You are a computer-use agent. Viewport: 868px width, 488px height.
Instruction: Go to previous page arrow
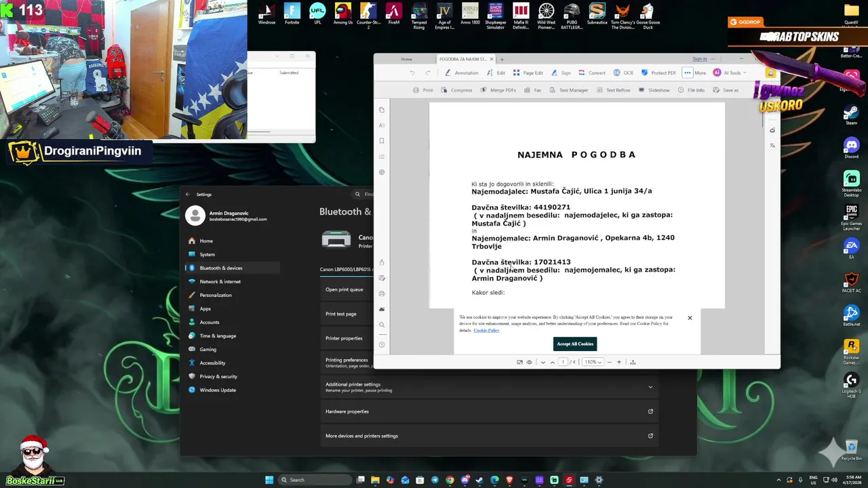click(x=552, y=362)
